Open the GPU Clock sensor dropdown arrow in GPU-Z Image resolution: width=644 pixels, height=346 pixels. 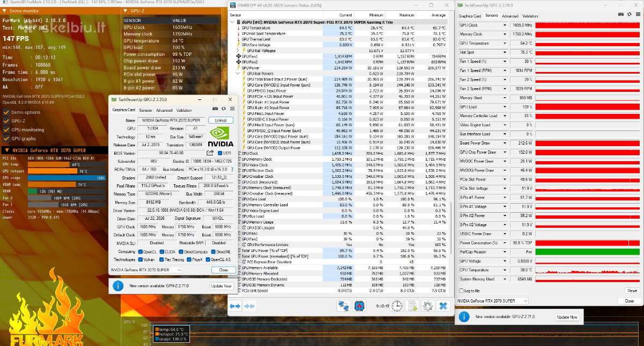pos(504,25)
